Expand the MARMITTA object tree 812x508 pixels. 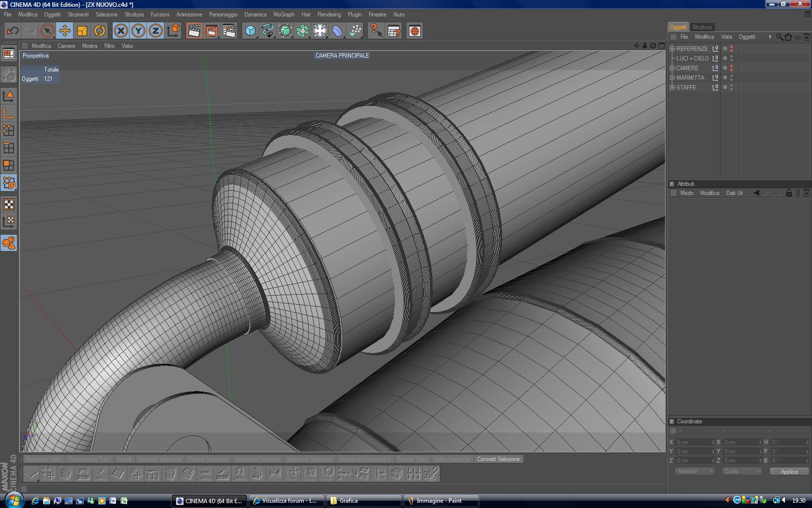coord(672,77)
